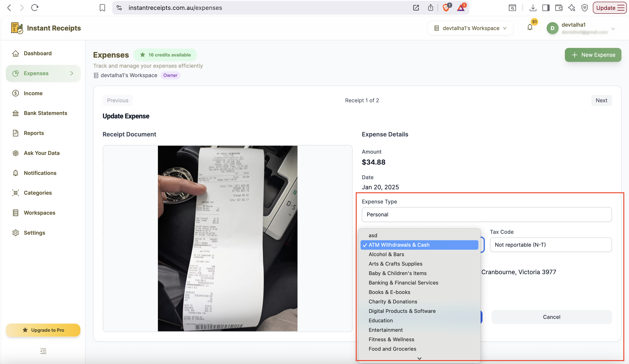Open Notifications in the sidebar
629x364 pixels.
[x=43, y=173]
